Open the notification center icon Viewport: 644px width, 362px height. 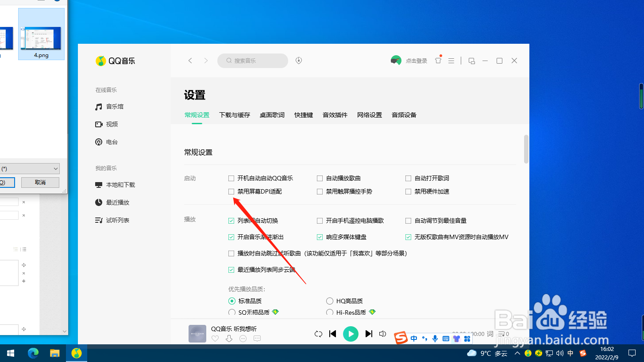pos(632,353)
